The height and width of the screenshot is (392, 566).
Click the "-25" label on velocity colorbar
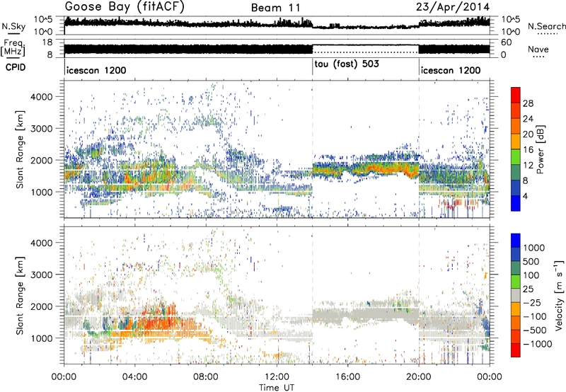pyautogui.click(x=532, y=303)
